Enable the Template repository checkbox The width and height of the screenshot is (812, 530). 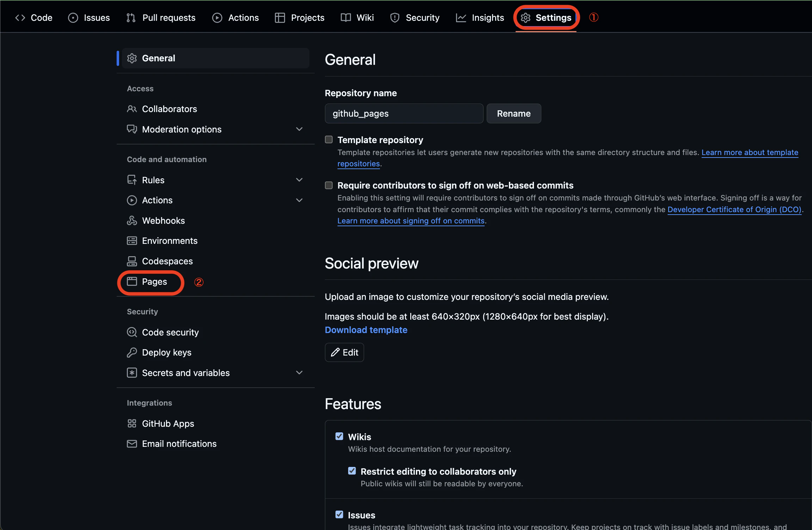pyautogui.click(x=329, y=140)
